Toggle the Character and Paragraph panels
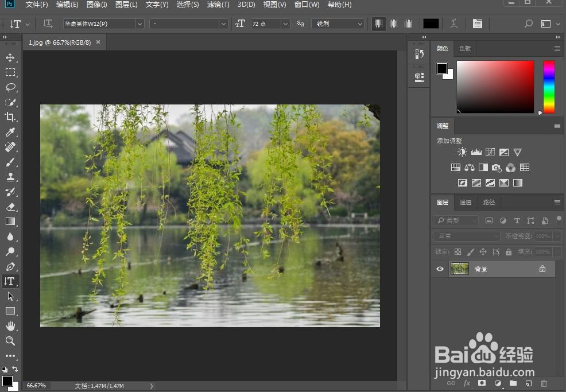This screenshot has width=566, height=392. 478,24
